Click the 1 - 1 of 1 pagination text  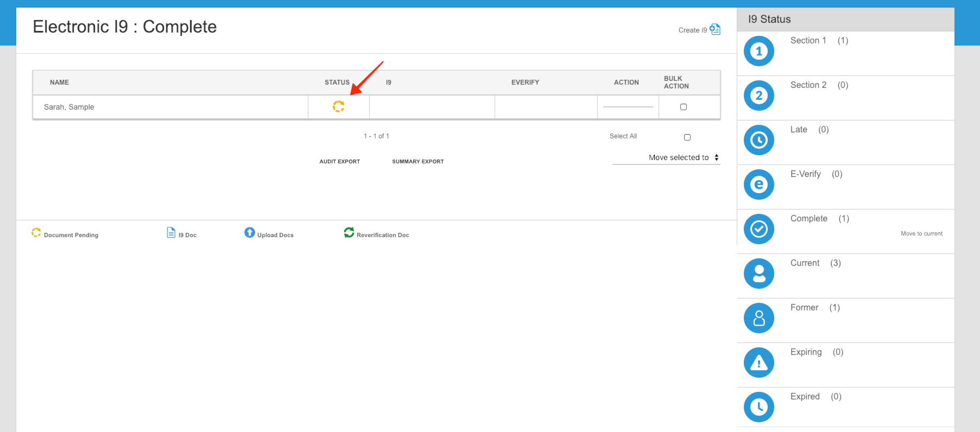(376, 136)
